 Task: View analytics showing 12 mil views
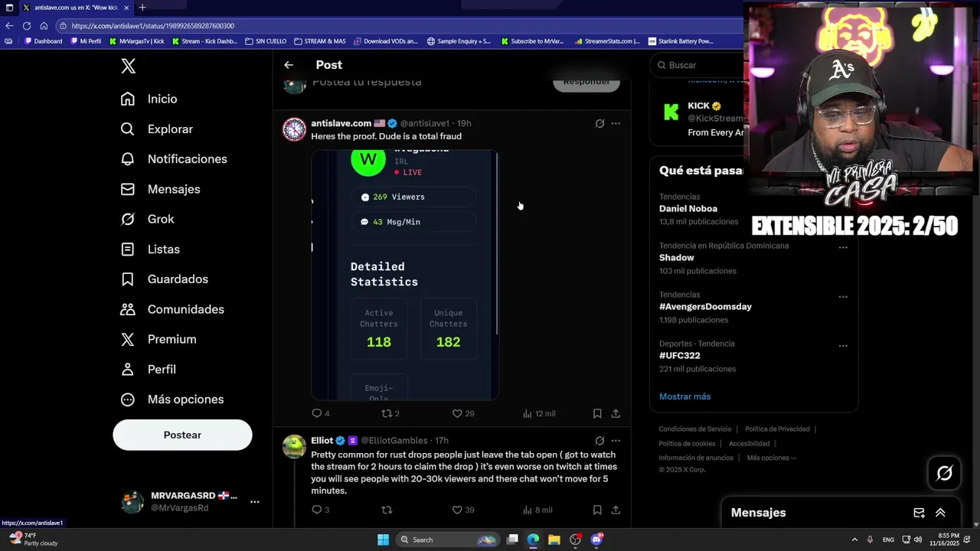click(539, 413)
